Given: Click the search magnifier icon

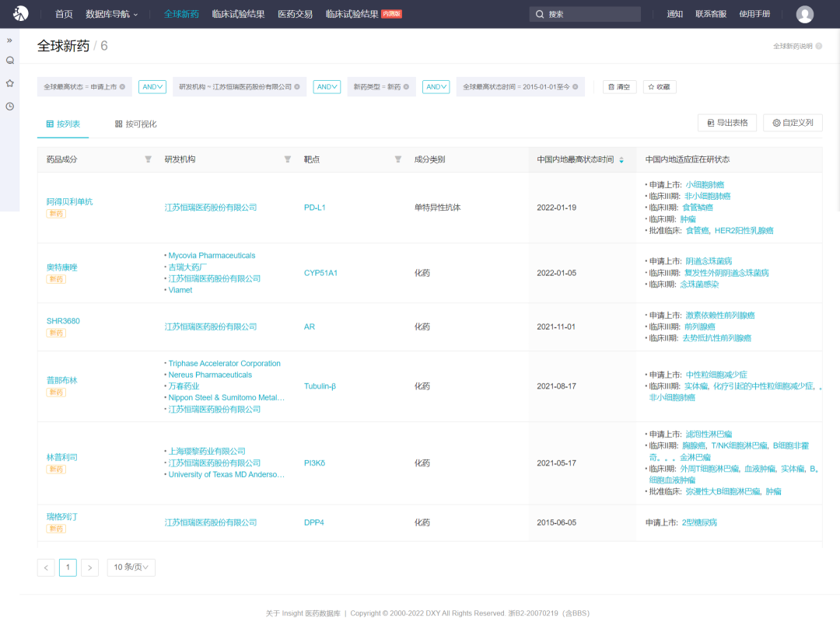Looking at the screenshot, I should click(540, 15).
